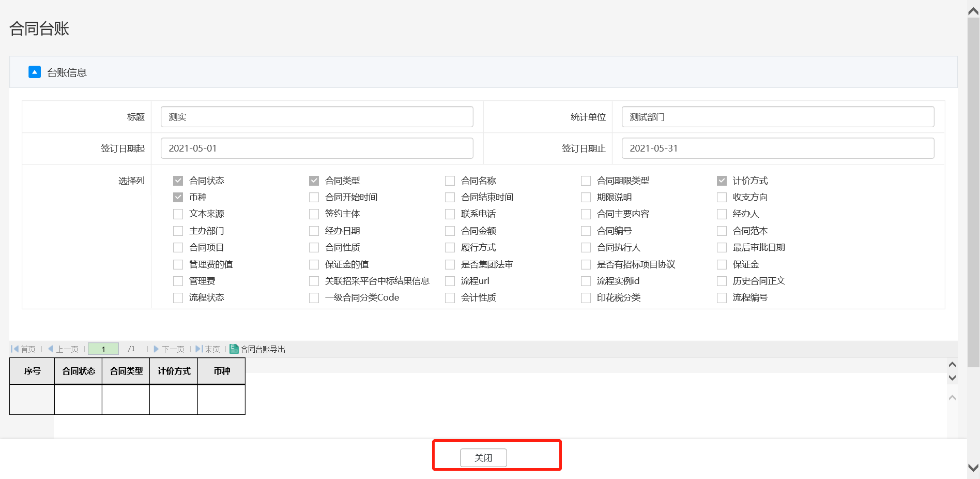The height and width of the screenshot is (479, 980).
Task: Click the next page (下一页) arrow
Action: [x=156, y=349]
